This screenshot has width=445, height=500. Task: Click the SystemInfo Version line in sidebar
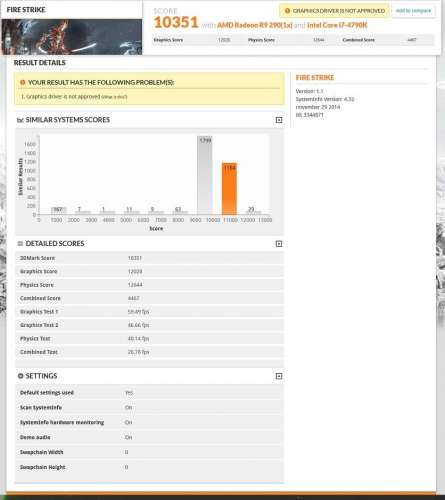tap(325, 99)
